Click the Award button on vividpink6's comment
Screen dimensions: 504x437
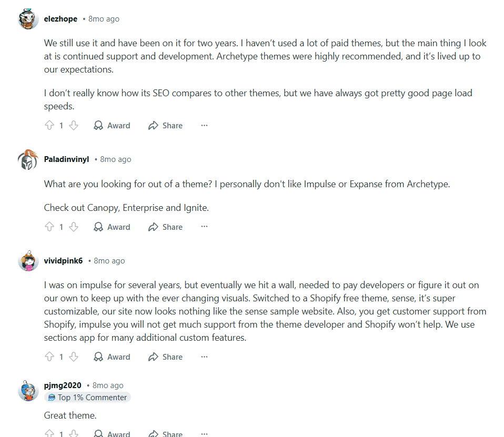click(112, 357)
